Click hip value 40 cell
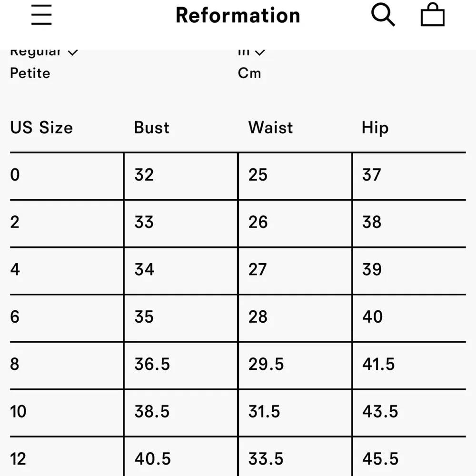 pyautogui.click(x=372, y=317)
